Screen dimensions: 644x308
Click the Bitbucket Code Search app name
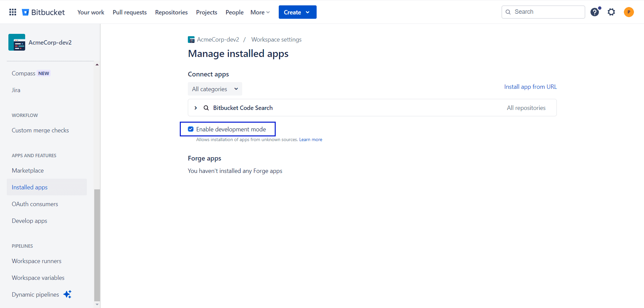[243, 108]
